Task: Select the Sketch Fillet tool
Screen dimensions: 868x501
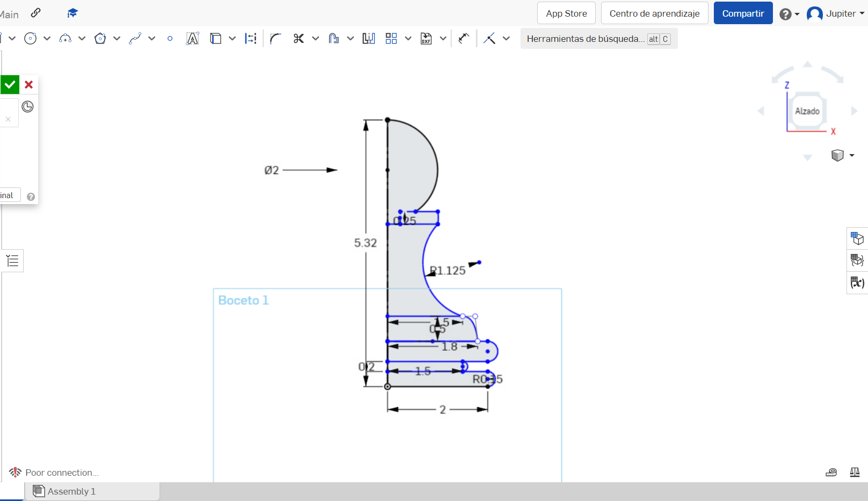Action: coord(276,39)
